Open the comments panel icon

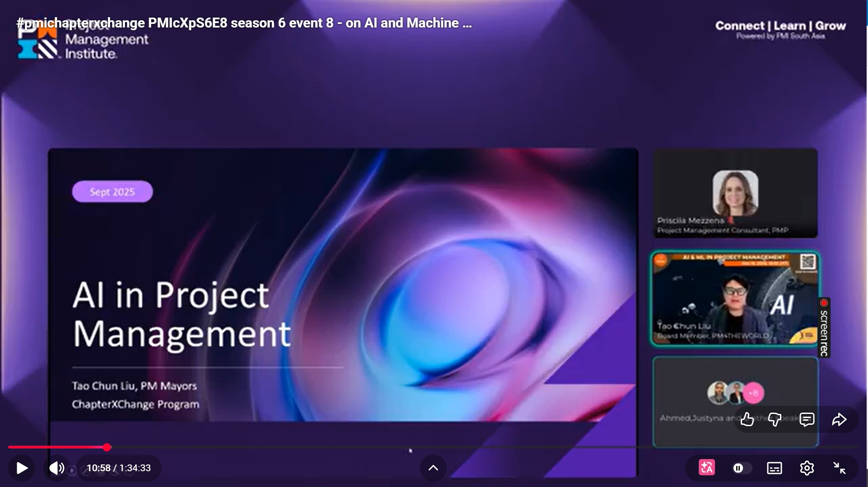[x=807, y=420]
